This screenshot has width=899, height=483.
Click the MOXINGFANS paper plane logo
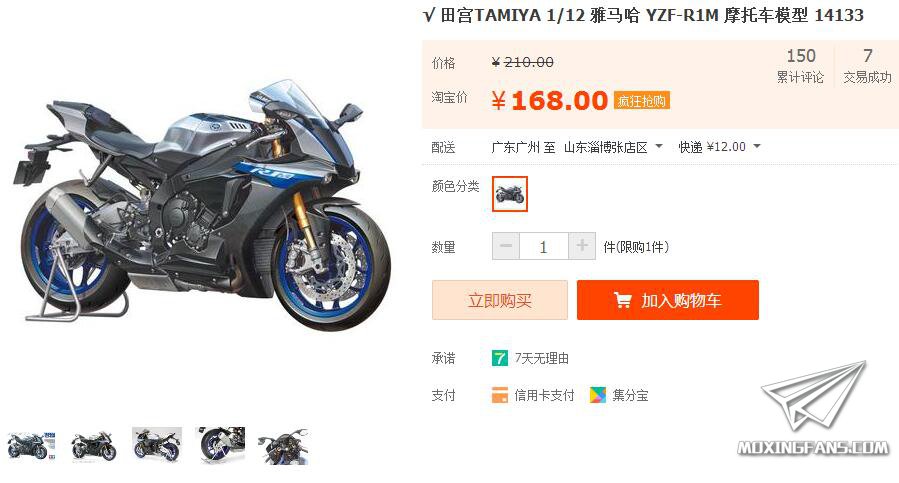pos(813,408)
